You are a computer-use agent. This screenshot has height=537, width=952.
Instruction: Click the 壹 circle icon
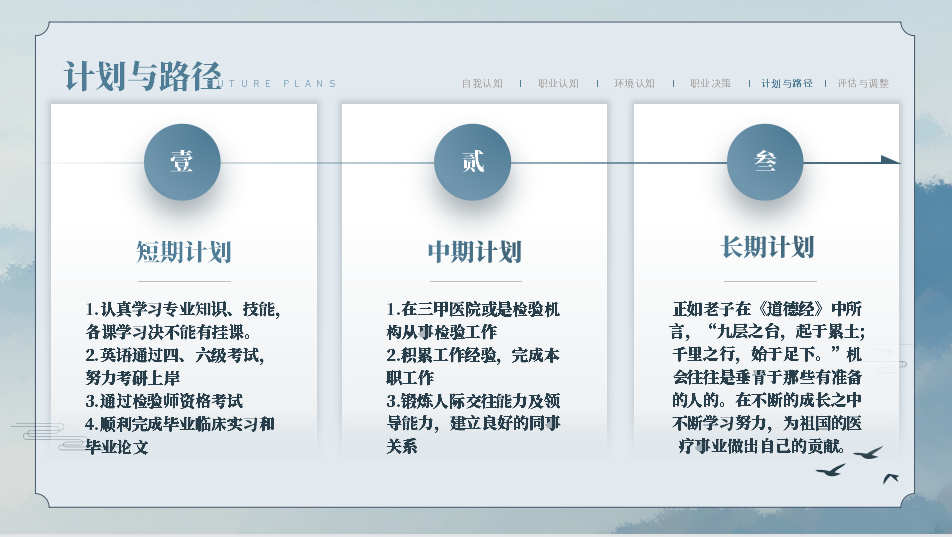pos(182,162)
